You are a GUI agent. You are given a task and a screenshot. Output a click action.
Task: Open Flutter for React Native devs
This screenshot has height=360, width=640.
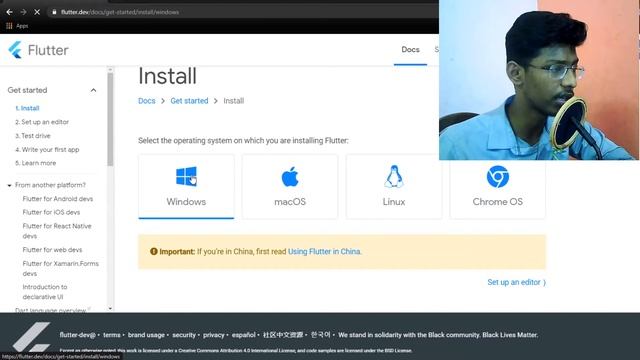click(57, 231)
